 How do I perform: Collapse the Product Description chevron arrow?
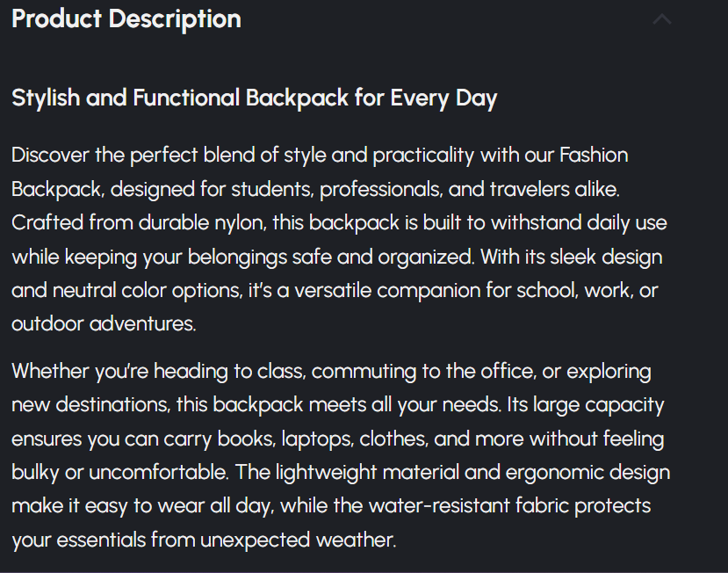click(x=662, y=19)
